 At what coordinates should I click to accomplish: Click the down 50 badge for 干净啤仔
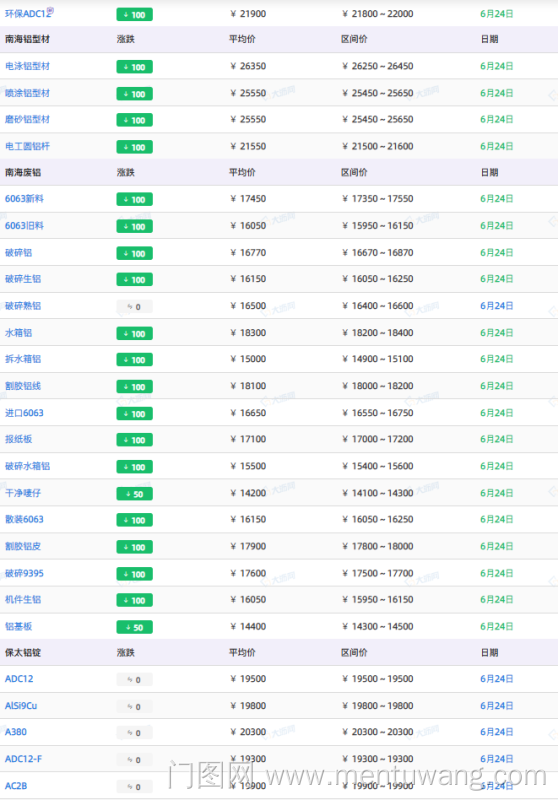[135, 493]
